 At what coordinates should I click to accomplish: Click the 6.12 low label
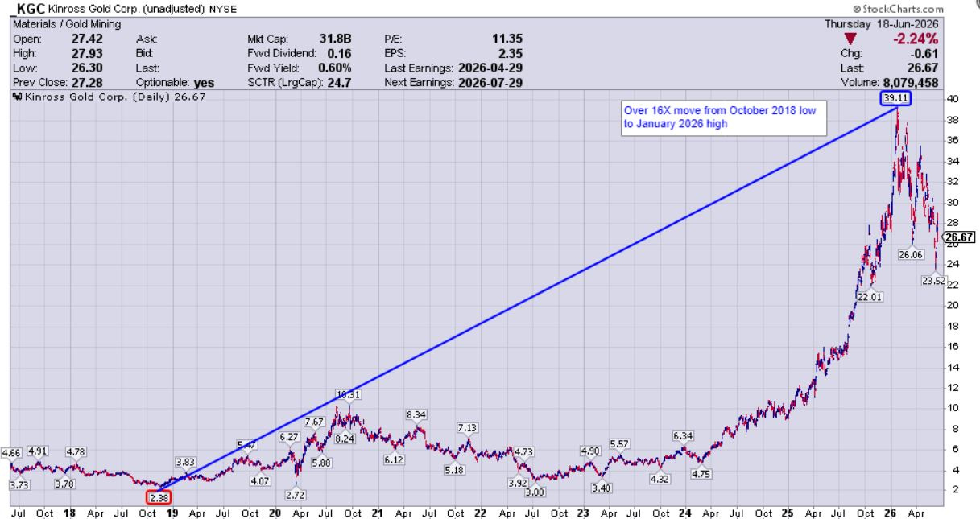coord(394,459)
